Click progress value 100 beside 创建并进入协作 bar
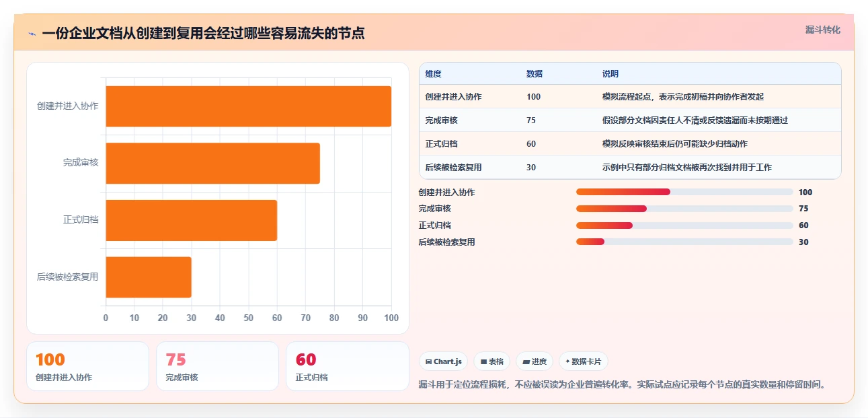This screenshot has width=868, height=418. pyautogui.click(x=805, y=193)
